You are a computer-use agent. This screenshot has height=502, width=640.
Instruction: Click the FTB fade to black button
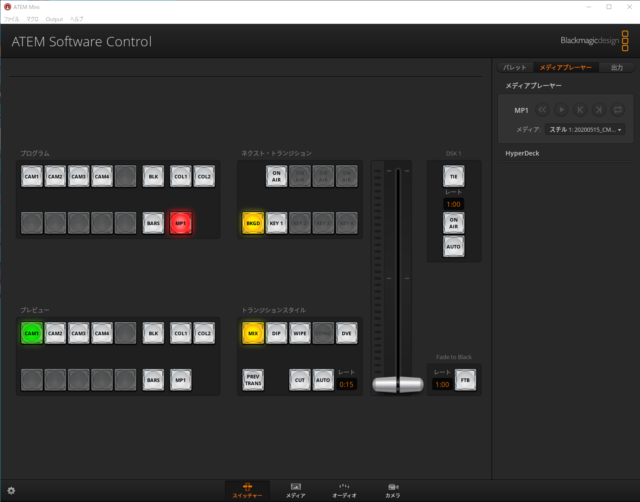click(465, 380)
